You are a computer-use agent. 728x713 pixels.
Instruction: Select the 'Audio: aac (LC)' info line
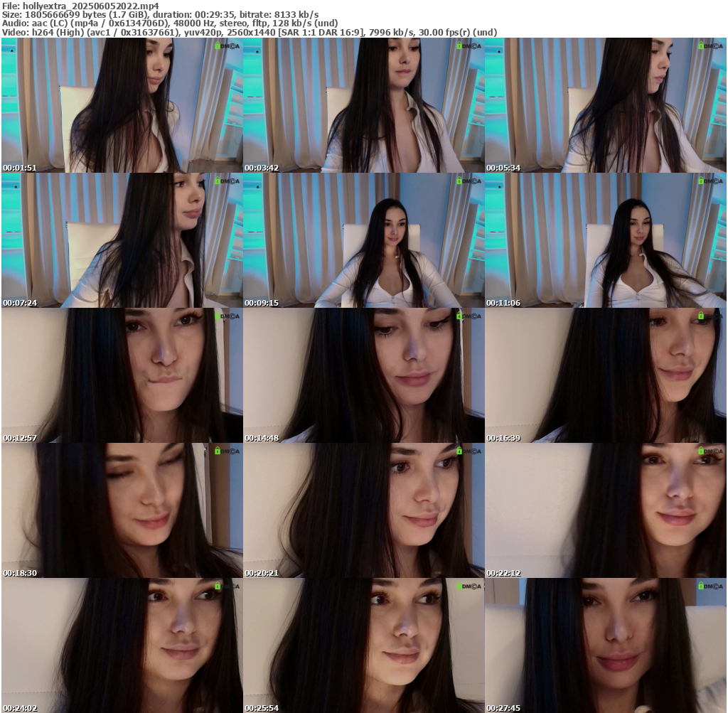170,23
